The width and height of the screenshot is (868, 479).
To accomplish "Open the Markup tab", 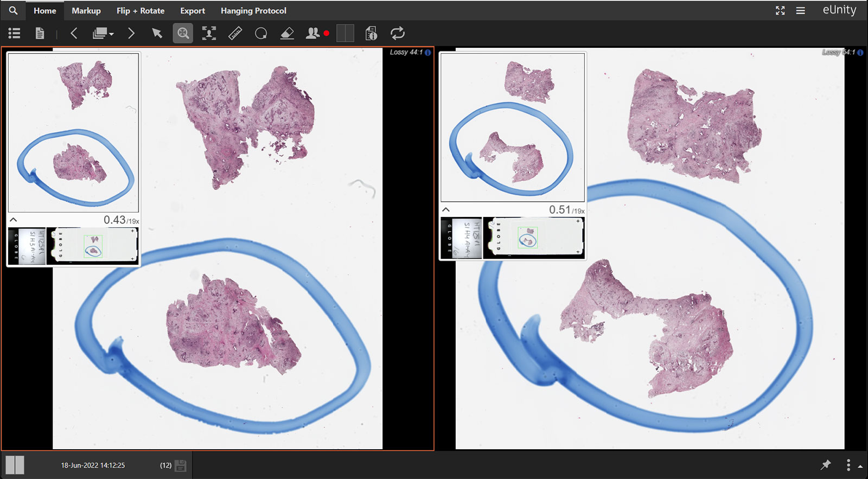I will (86, 11).
